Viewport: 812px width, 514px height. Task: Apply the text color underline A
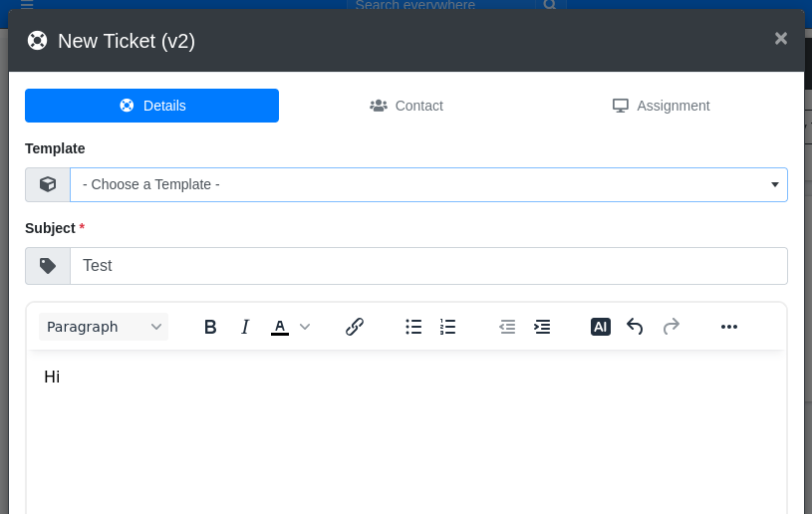click(x=280, y=327)
